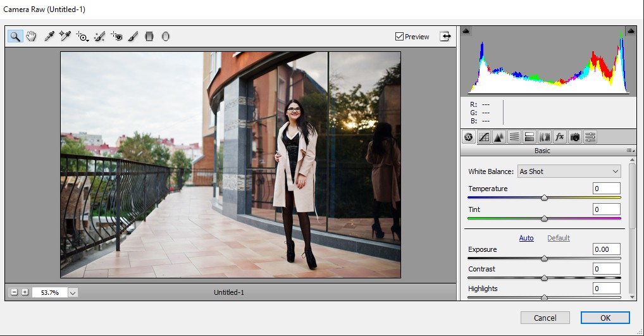
Task: Confirm with the OK button
Action: pos(605,318)
